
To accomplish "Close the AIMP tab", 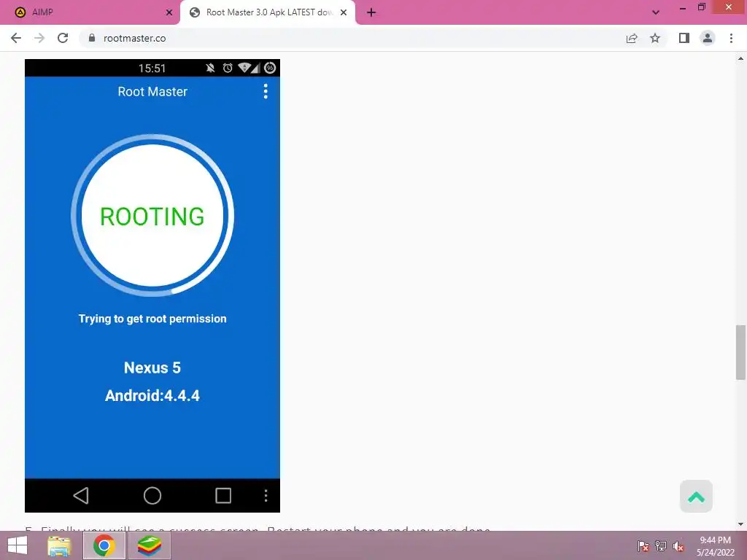I will [169, 12].
